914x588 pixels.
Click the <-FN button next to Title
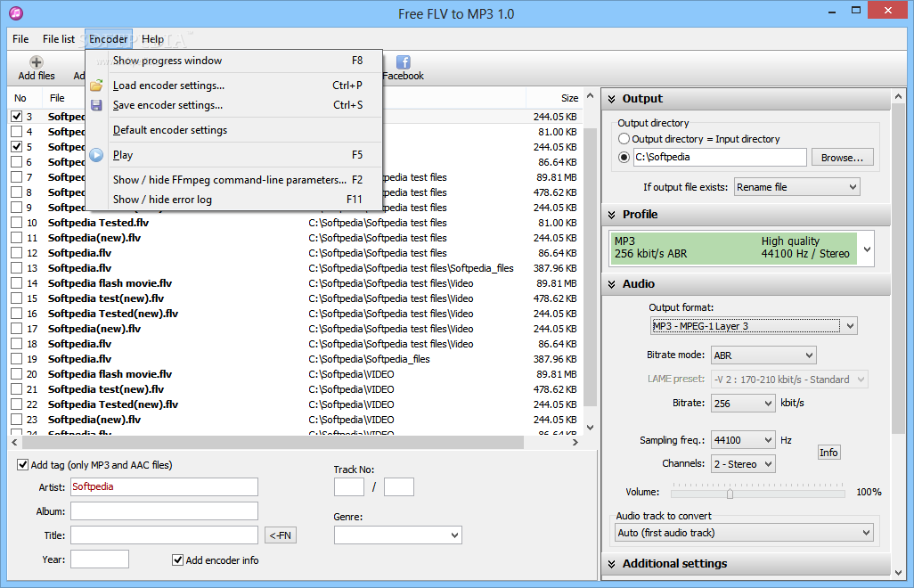pyautogui.click(x=281, y=535)
